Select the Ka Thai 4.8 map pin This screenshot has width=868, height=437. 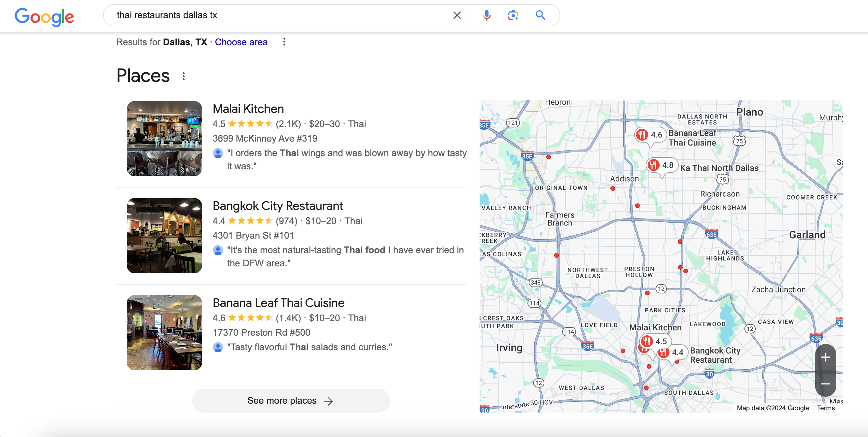(x=661, y=166)
